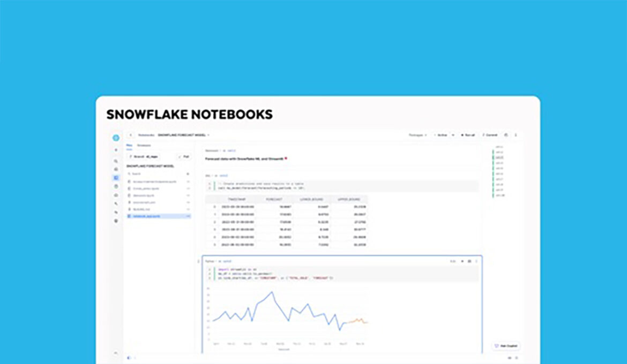Screen dimensions: 627x364
Task: Select the highlighted blue sidebar navigation icon
Action: pyautogui.click(x=116, y=178)
